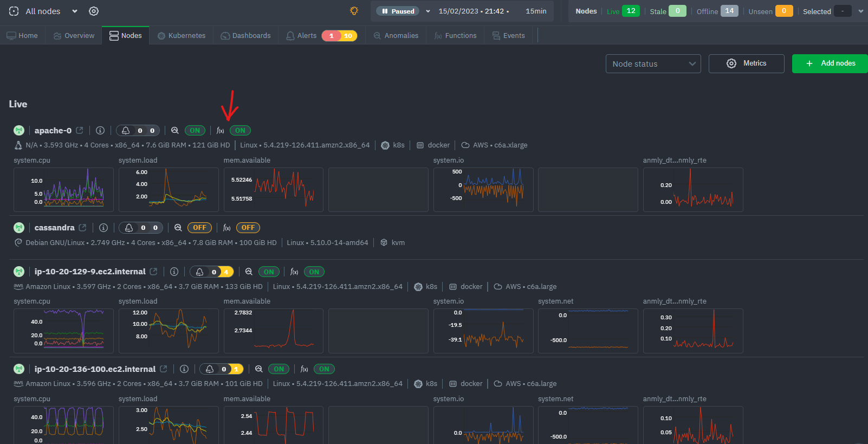
Task: Expand the Paused time picker chevron
Action: [428, 11]
